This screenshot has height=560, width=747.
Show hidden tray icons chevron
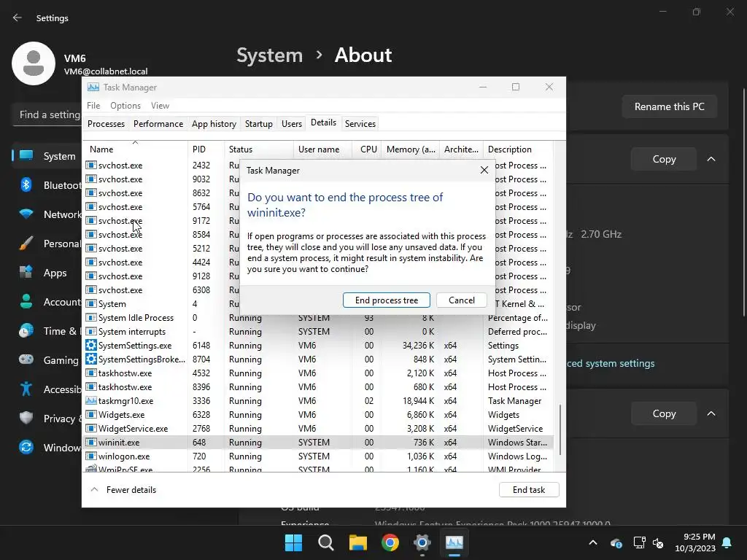(592, 542)
